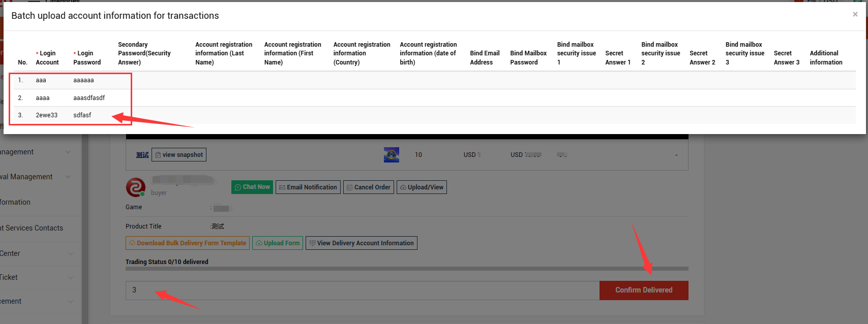This screenshot has width=868, height=324.
Task: Open the Services Contacts sidebar item
Action: (32, 228)
